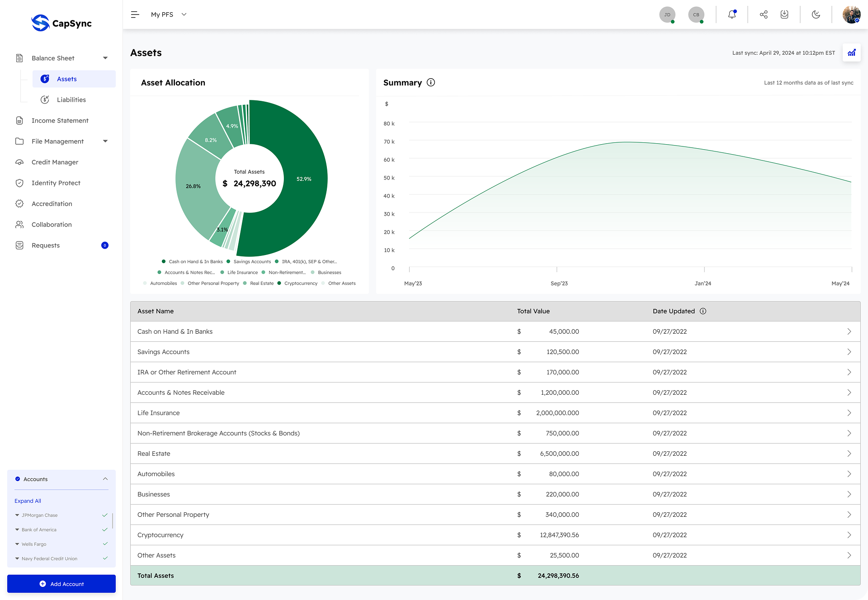868x600 pixels.
Task: Toggle Cash on Hand legend entry
Action: (x=192, y=261)
